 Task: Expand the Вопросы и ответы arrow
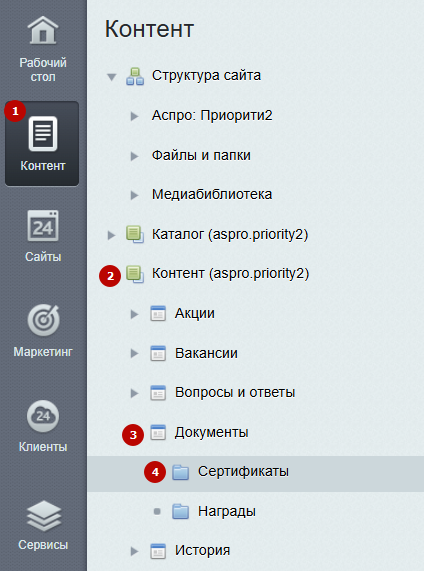pos(134,393)
